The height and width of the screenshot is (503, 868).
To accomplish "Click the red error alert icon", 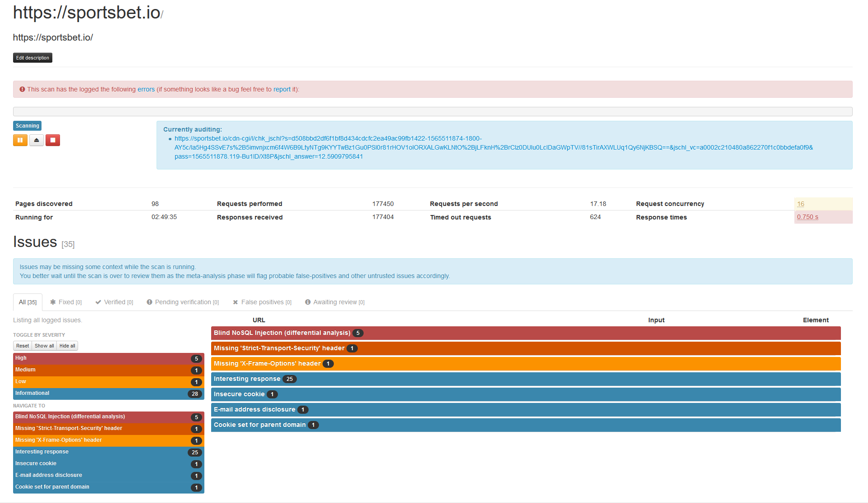I will (x=22, y=89).
